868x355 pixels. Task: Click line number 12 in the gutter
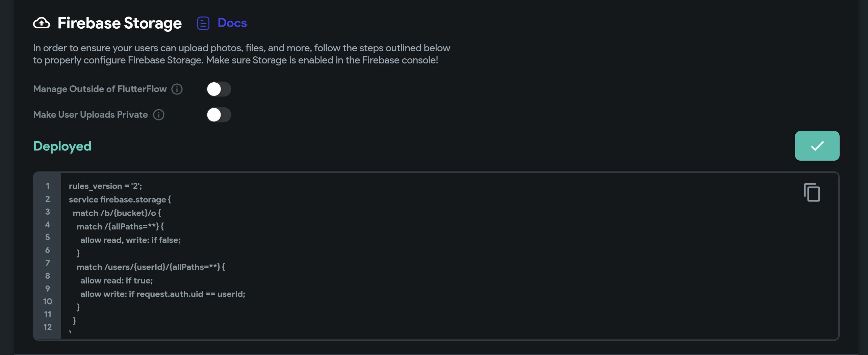(x=48, y=327)
